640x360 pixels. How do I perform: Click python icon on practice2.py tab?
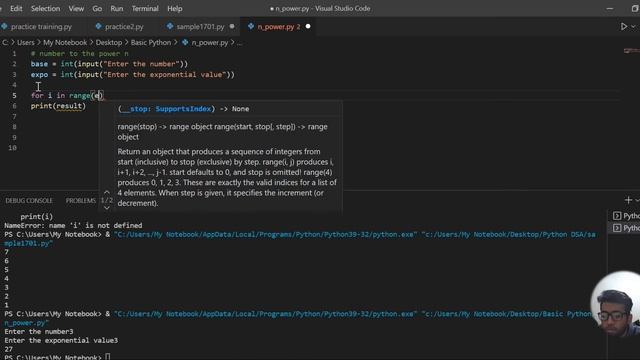point(98,27)
